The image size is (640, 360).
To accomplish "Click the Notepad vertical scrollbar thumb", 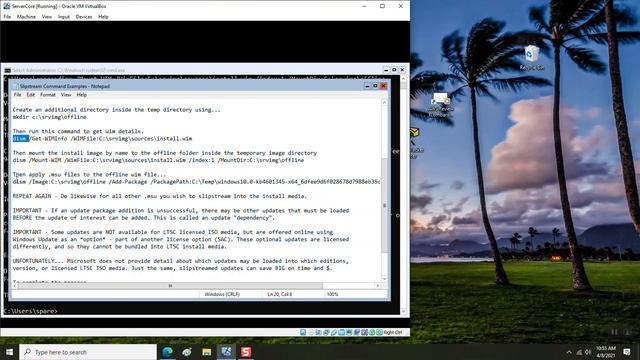I will (384, 205).
